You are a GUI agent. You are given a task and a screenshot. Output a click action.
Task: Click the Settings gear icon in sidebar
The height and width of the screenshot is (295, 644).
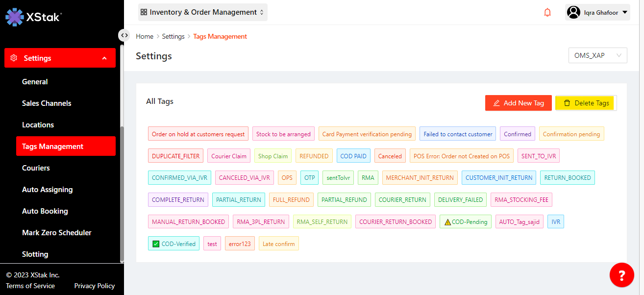pyautogui.click(x=14, y=58)
